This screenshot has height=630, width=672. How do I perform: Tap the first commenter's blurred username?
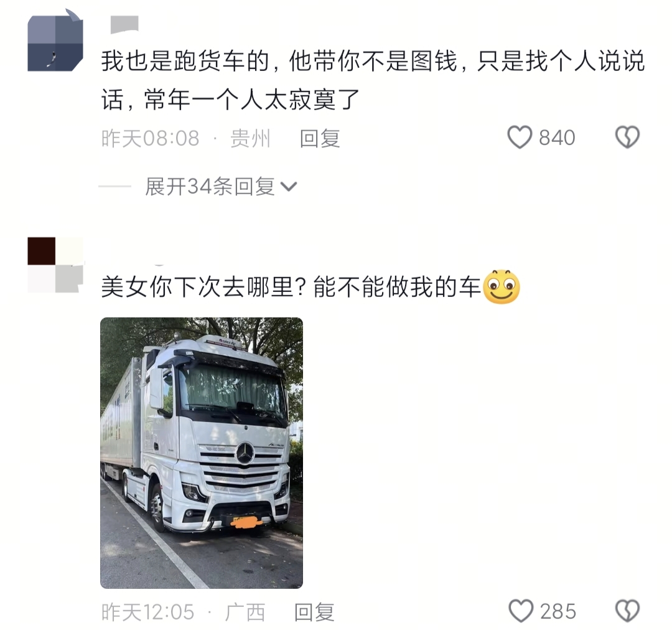[124, 24]
